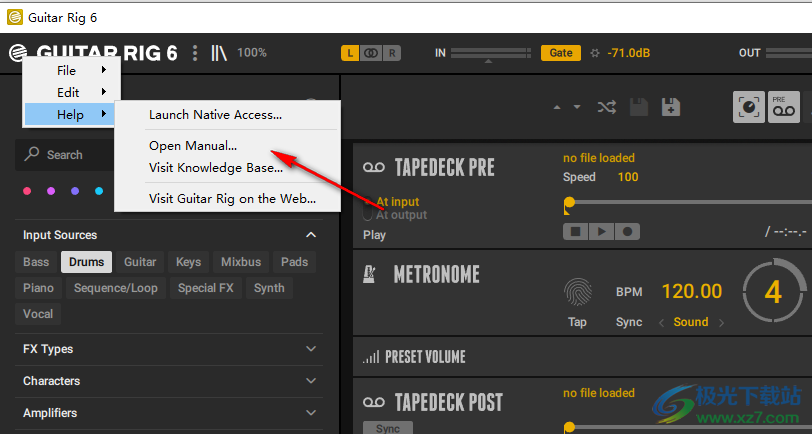Enable the R input channel toggle
Viewport: 812px width, 434px height.
pos(392,53)
